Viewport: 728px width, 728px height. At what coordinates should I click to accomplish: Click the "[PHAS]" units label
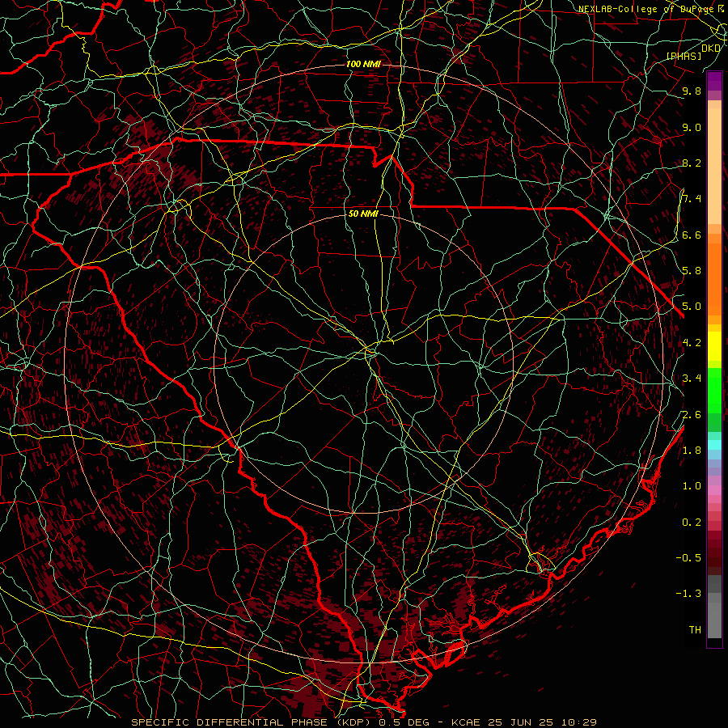pos(684,56)
